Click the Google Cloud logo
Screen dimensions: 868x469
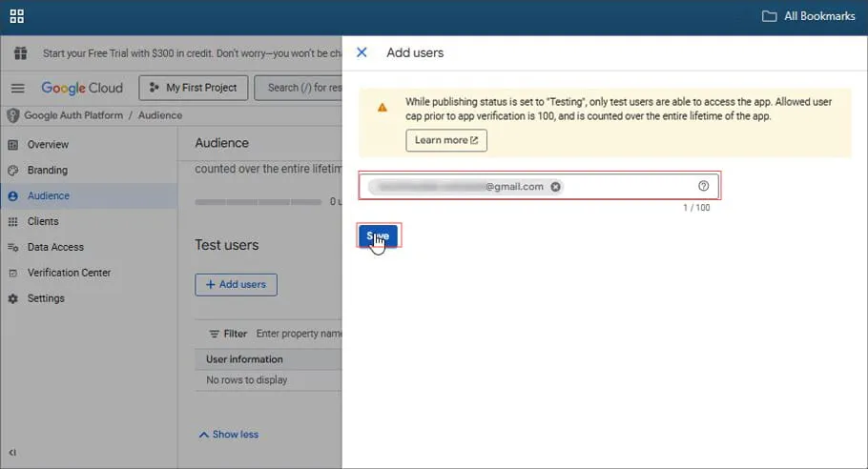click(82, 88)
